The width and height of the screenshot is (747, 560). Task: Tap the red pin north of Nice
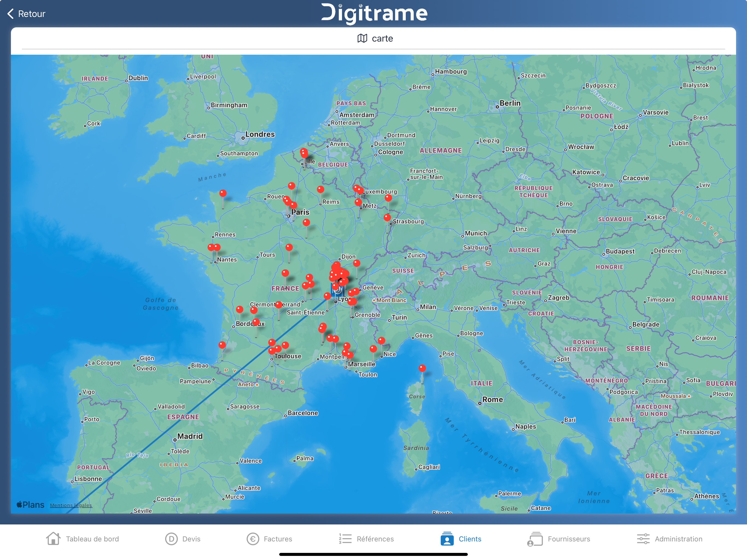click(381, 340)
